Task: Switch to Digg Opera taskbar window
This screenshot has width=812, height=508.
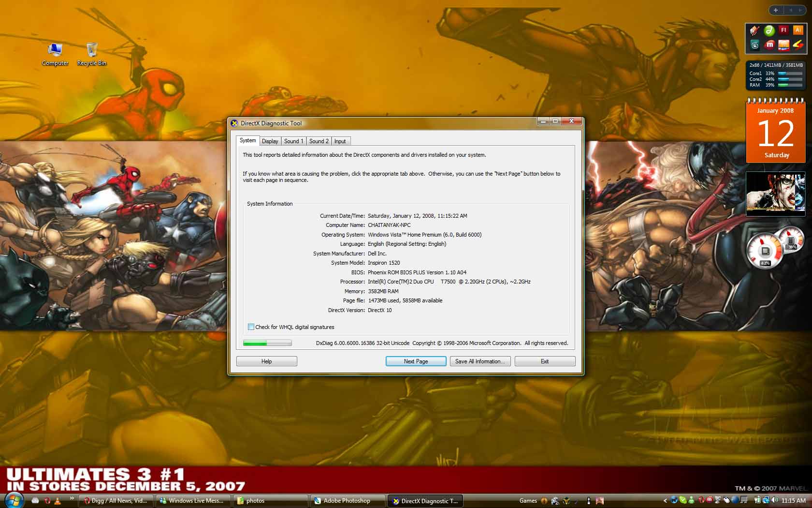Action: point(116,501)
